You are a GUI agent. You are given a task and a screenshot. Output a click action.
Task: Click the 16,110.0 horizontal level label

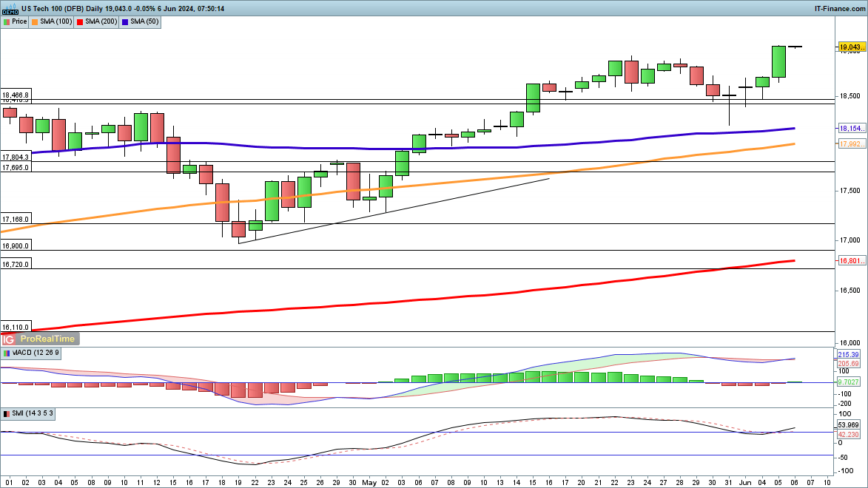pos(16,328)
